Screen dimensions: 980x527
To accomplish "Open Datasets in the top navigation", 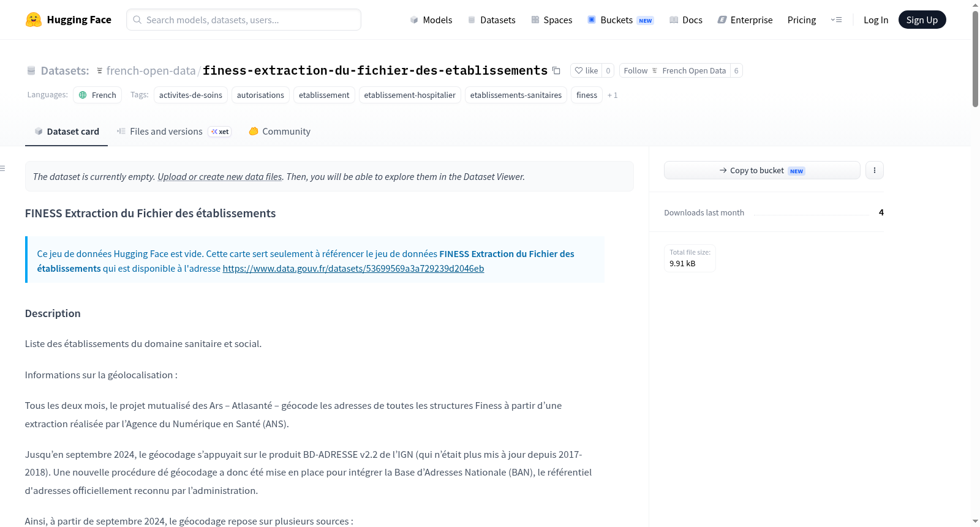I will 492,20.
